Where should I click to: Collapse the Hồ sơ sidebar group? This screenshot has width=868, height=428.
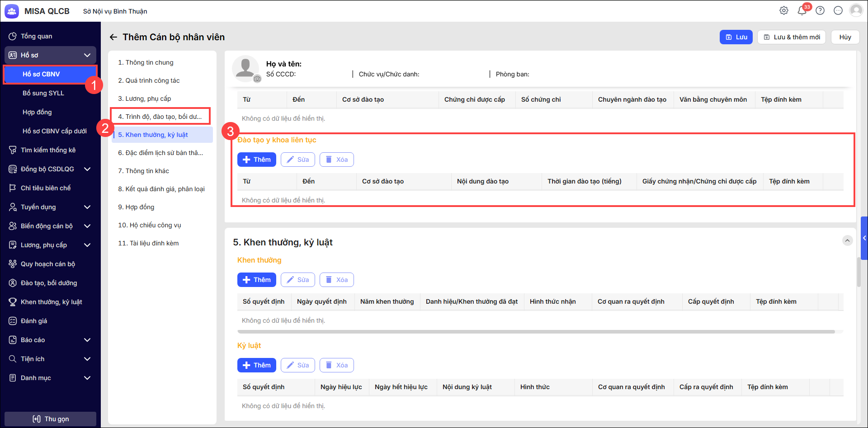point(87,55)
